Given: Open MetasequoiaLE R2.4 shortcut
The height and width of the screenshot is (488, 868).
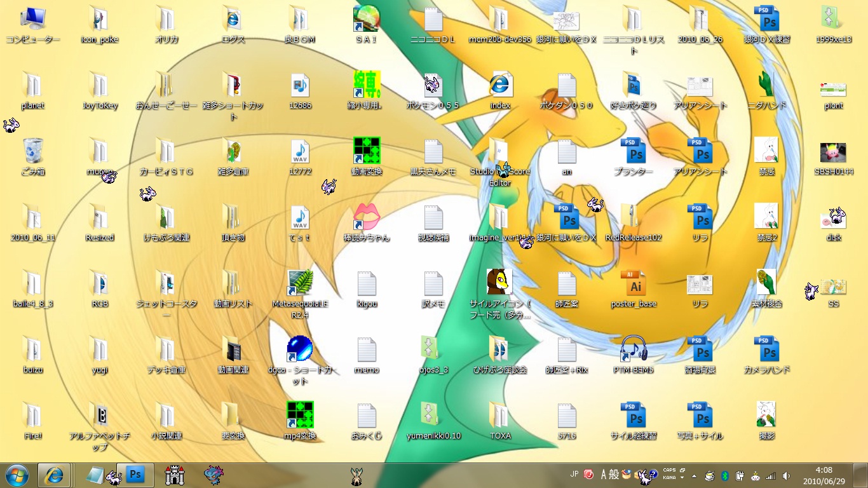Looking at the screenshot, I should pyautogui.click(x=300, y=292).
